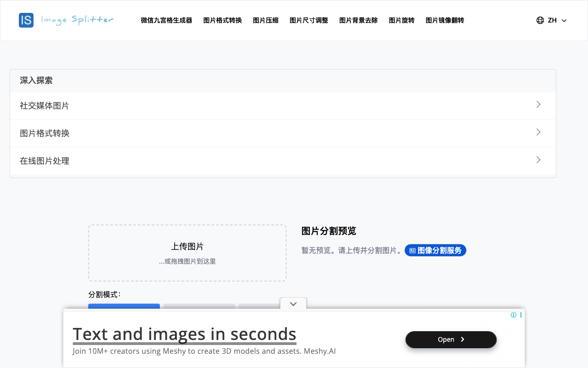This screenshot has height=368, width=588.
Task: Select 在线图片处理 list entry text
Action: (45, 161)
